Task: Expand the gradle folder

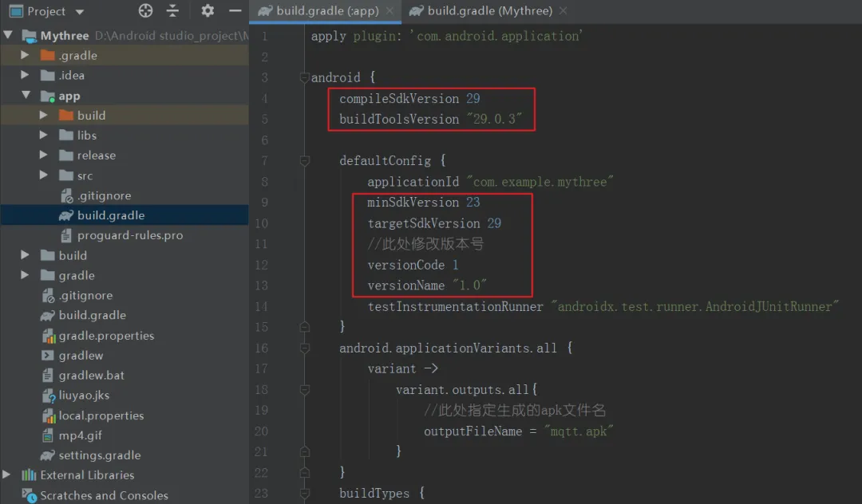Action: click(x=25, y=274)
